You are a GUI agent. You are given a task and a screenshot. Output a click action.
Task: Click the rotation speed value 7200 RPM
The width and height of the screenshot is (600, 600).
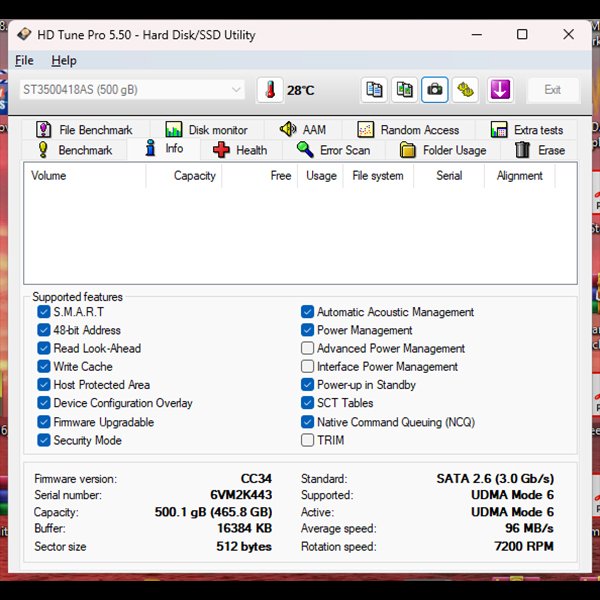click(524, 546)
